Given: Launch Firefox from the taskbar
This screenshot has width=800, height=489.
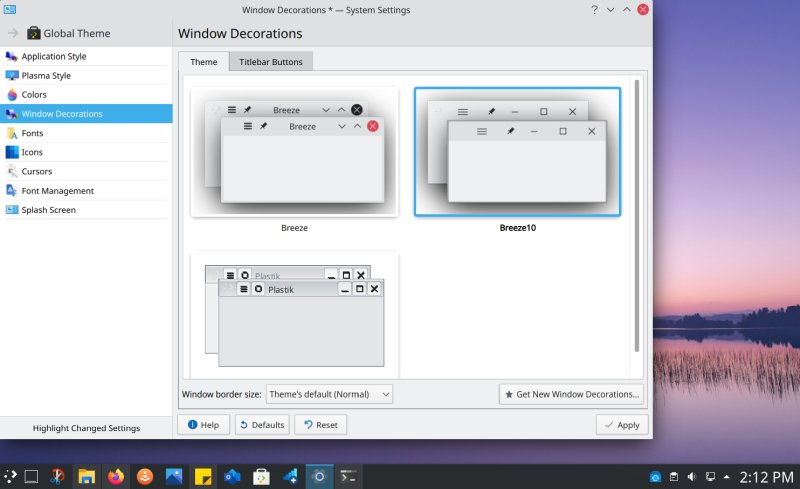Looking at the screenshot, I should 116,476.
